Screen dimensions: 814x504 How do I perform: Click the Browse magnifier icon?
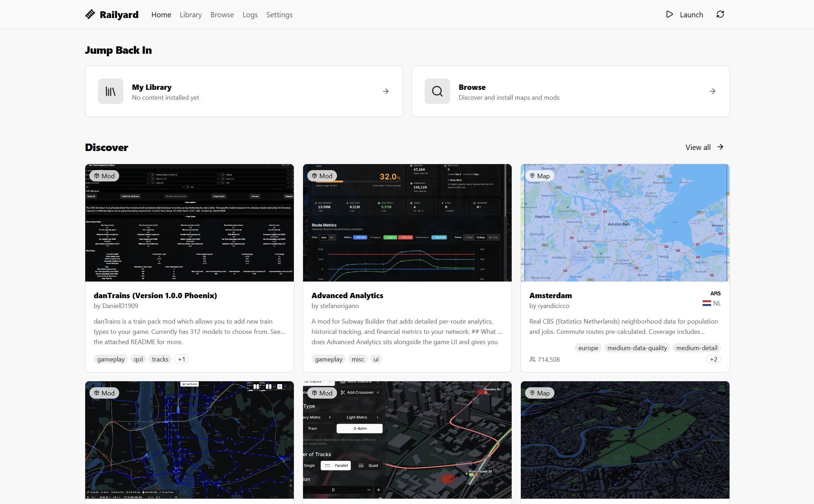click(x=437, y=91)
